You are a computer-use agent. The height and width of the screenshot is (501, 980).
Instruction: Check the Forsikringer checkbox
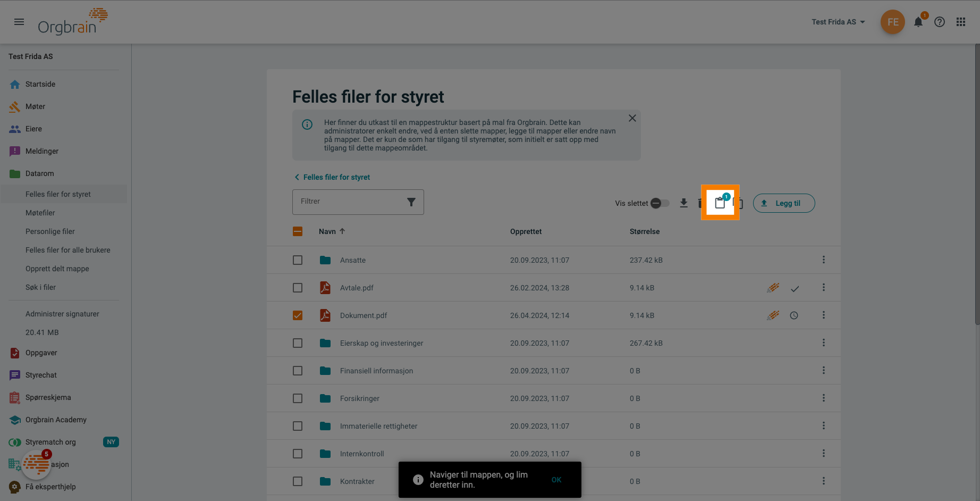coord(298,398)
